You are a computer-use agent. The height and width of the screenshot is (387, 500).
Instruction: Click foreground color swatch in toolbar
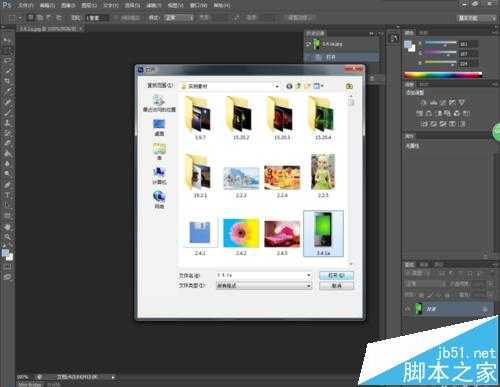(x=5, y=253)
